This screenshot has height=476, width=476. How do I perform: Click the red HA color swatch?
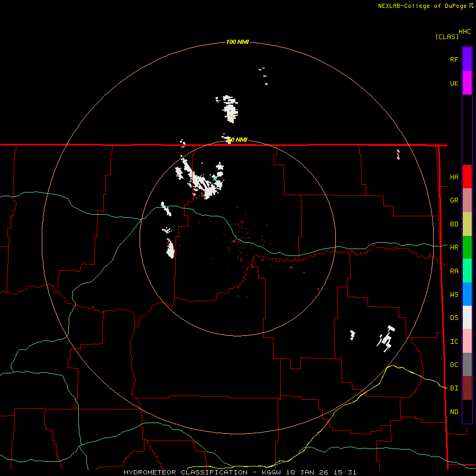467,177
